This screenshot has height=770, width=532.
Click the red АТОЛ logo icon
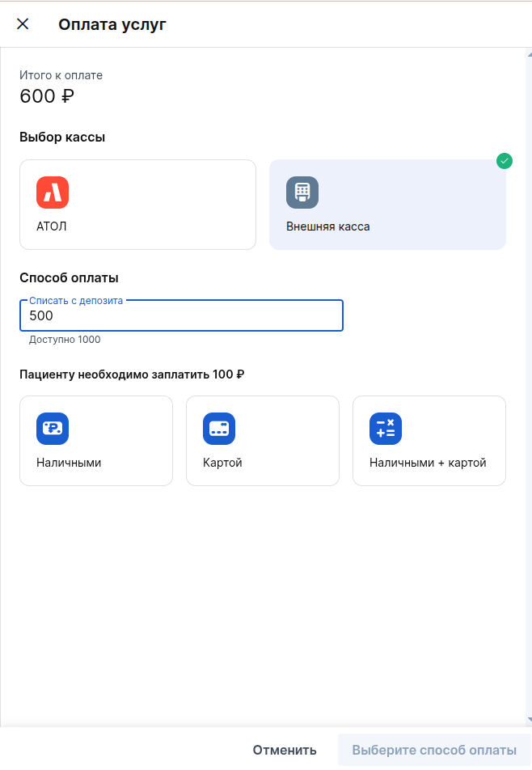click(x=53, y=192)
